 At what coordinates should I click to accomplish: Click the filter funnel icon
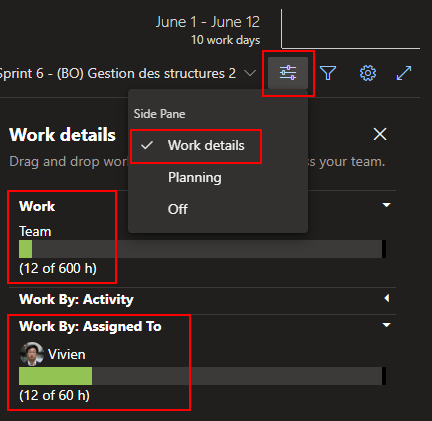328,73
